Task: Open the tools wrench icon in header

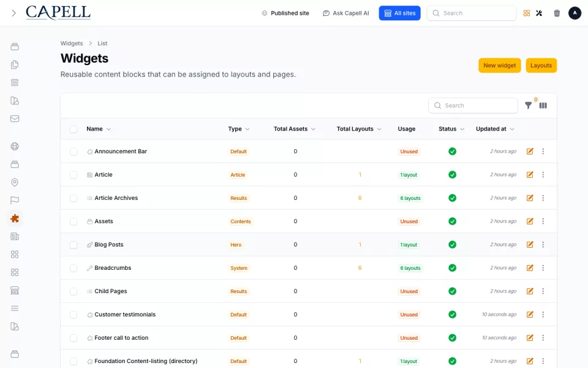Action: [539, 13]
